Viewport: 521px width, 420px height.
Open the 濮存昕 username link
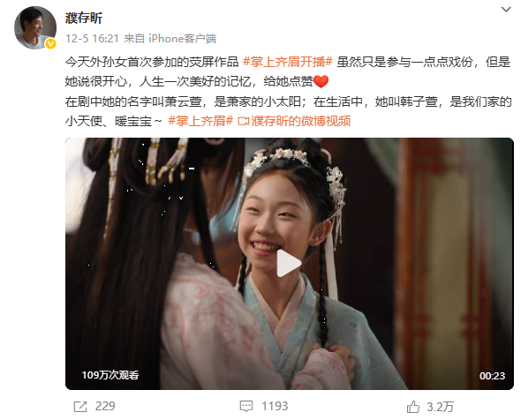pyautogui.click(x=84, y=18)
